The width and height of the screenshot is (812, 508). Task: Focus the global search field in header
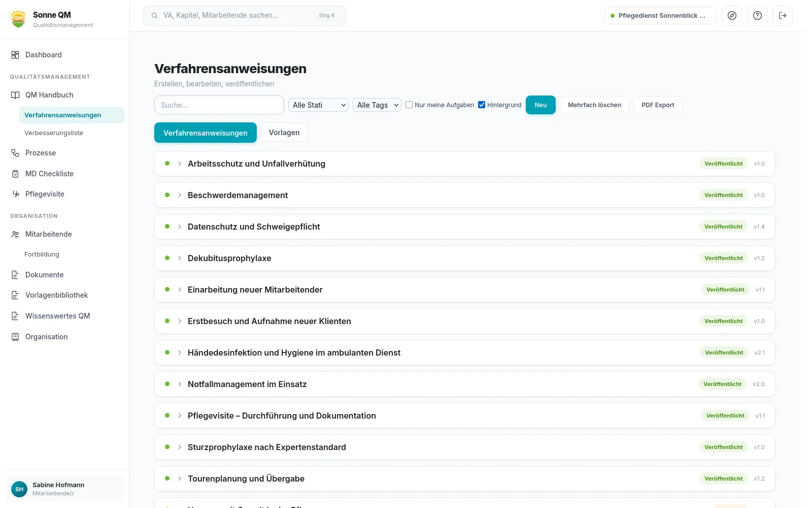(245, 16)
